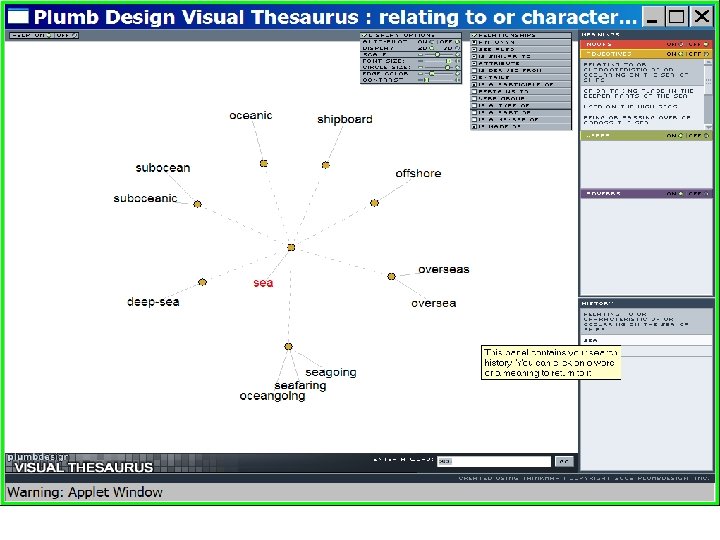720x540 pixels.
Task: Select the word suboceanic in the graph
Action: (x=145, y=198)
